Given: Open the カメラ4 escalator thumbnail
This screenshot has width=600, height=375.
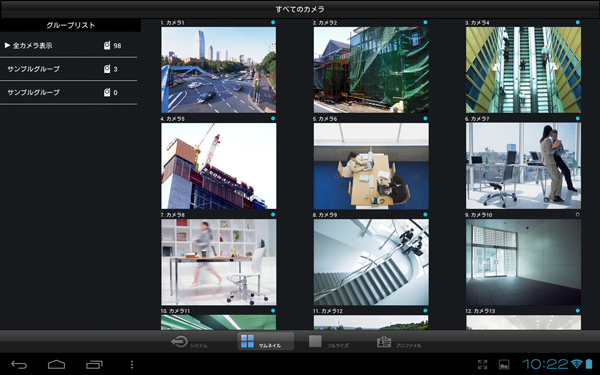Looking at the screenshot, I should 523,70.
